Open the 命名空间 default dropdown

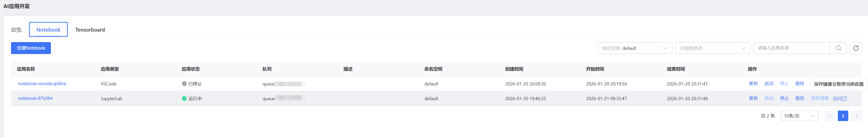tap(635, 48)
